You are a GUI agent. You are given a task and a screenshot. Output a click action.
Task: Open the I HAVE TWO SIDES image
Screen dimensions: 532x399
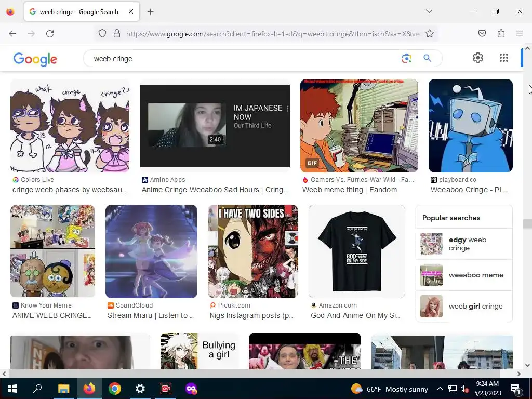[x=253, y=251]
